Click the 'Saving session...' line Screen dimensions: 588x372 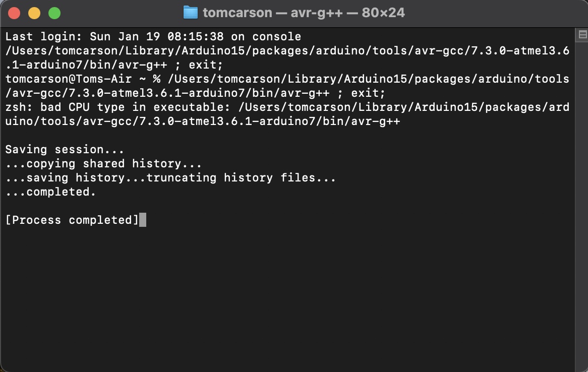(x=65, y=150)
